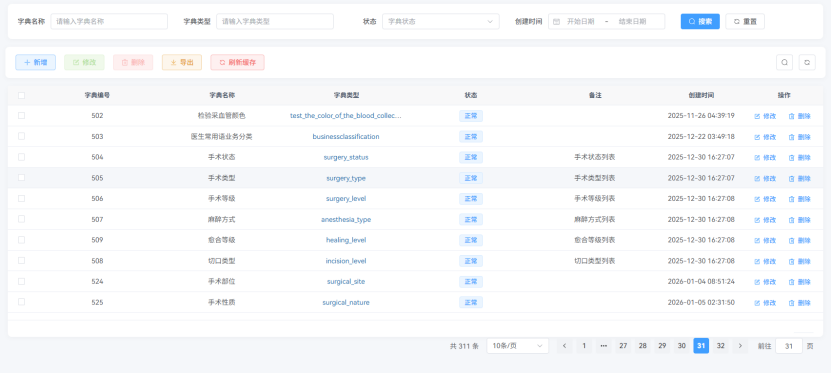Click delete icon for surgery_type row
This screenshot has height=373, width=831.
[791, 179]
